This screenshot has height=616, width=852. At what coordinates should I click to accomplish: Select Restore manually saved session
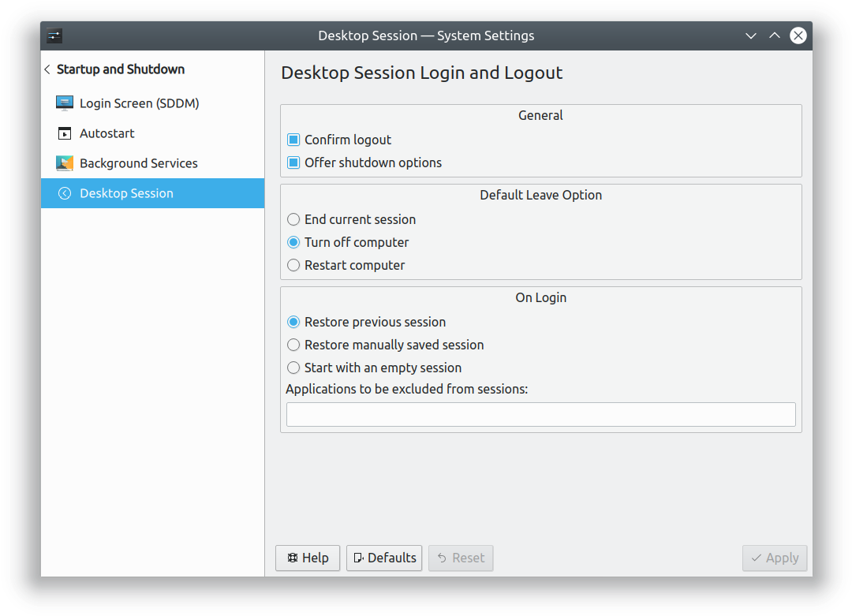pos(293,345)
